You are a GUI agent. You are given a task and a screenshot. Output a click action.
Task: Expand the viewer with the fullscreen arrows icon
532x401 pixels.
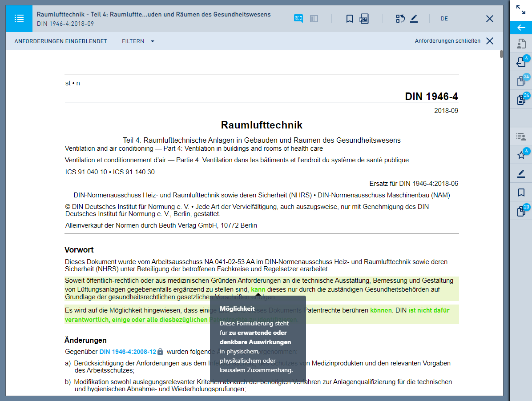521,9
